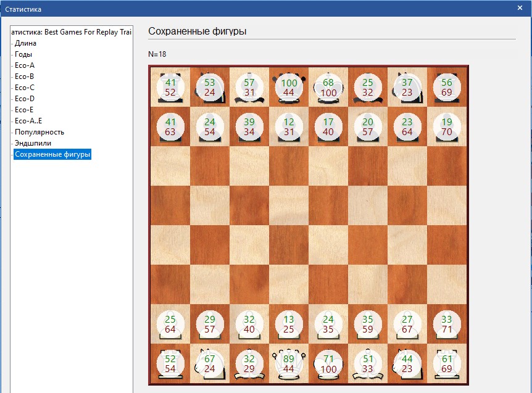Image resolution: width=532 pixels, height=393 pixels.
Task: Click the white knight showing 67/24
Action: point(210,364)
